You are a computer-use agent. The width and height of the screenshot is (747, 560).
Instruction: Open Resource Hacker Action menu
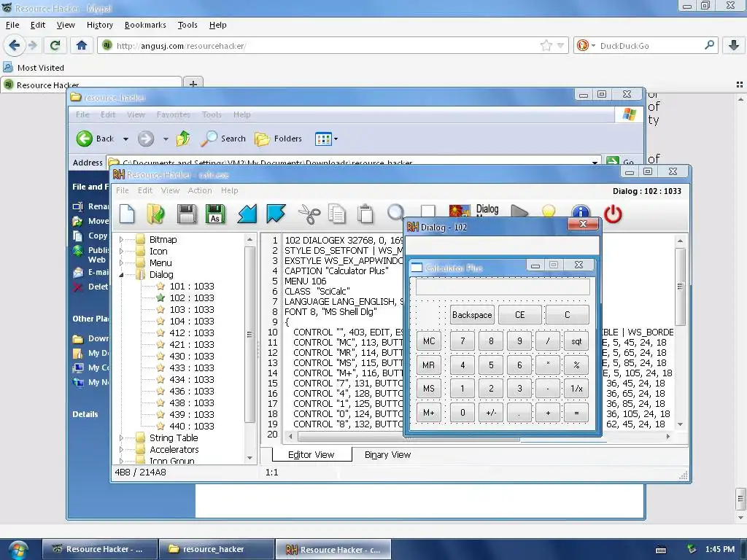point(200,190)
